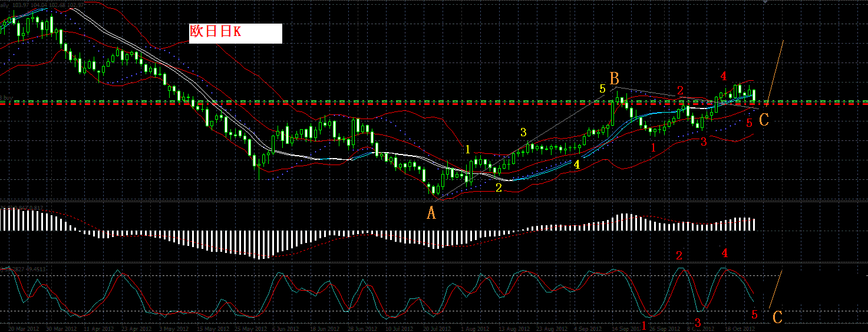Select orange C label on the price chart
The image size is (868, 332).
pyautogui.click(x=764, y=120)
